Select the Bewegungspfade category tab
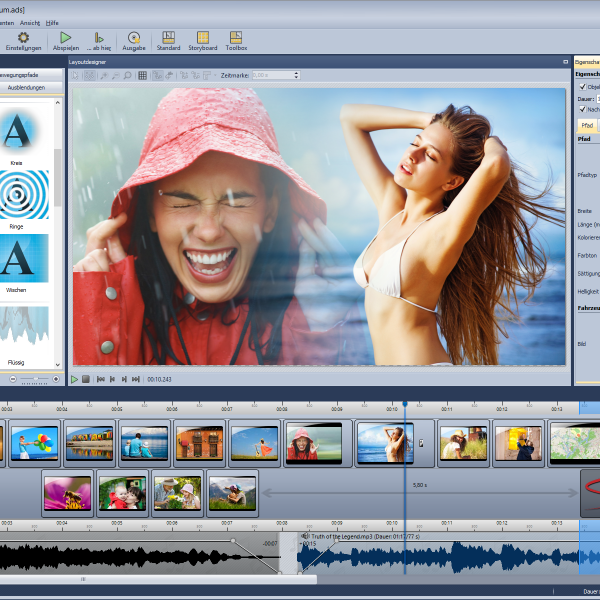The image size is (600, 600). tap(31, 75)
